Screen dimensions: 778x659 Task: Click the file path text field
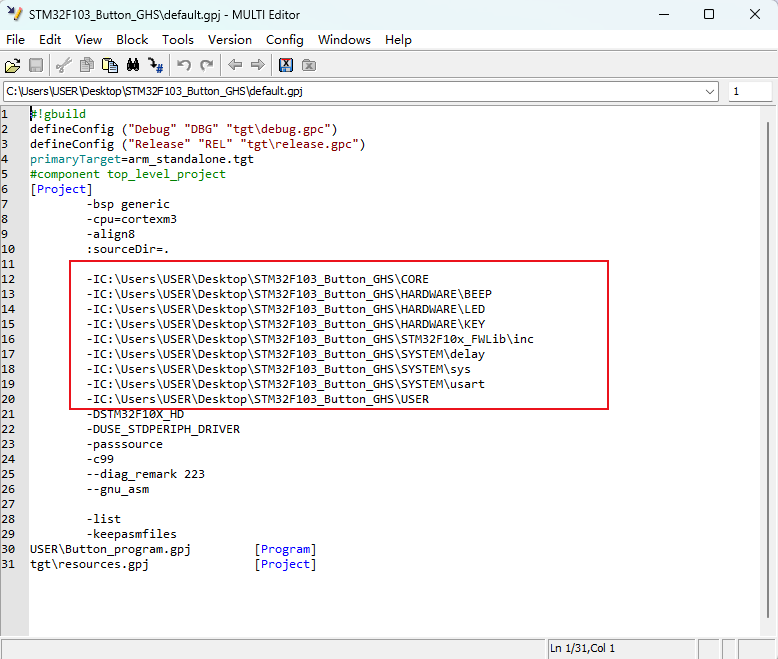[x=350, y=91]
